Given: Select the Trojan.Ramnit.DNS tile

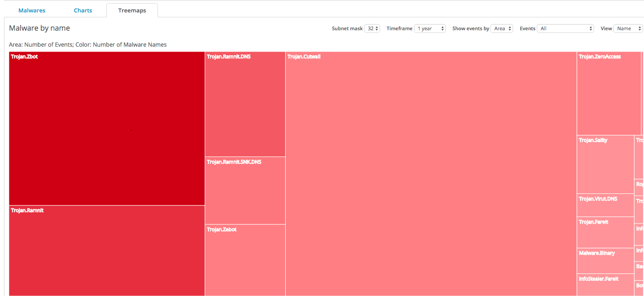Looking at the screenshot, I should coord(245,104).
